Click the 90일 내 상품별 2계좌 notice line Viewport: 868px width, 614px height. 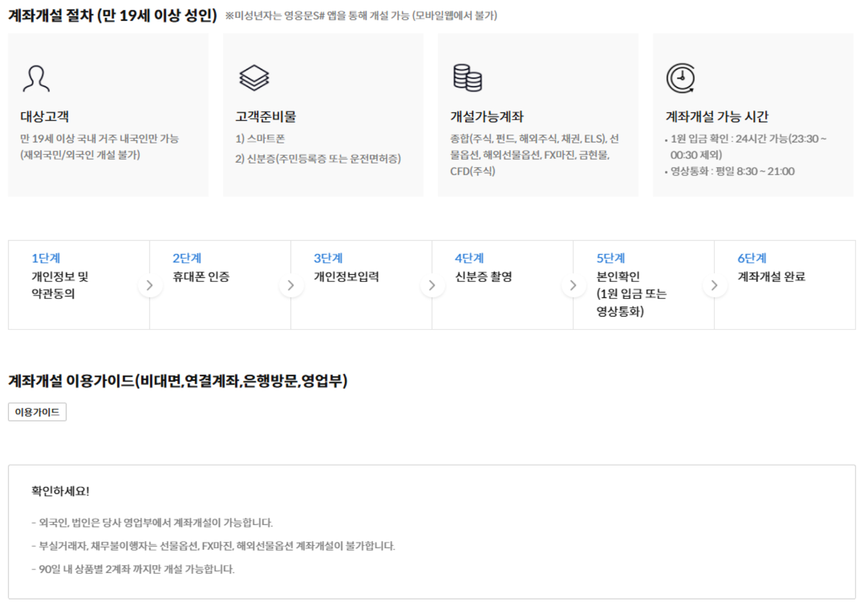tap(133, 569)
